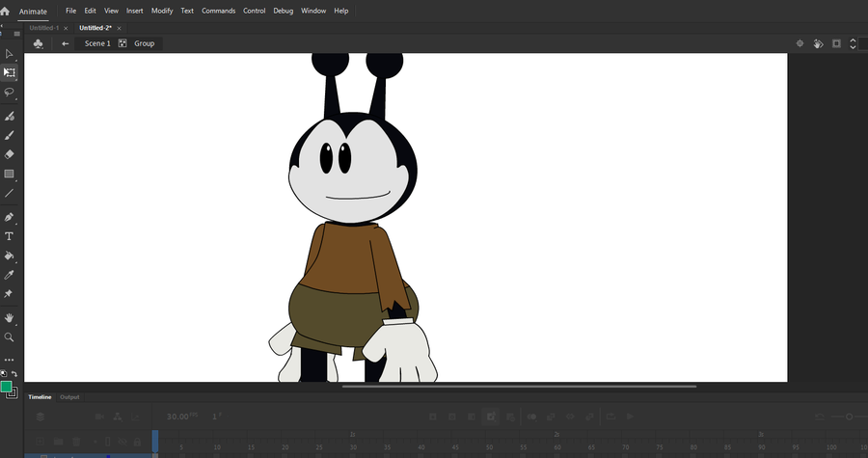Select the Selection arrow tool
The width and height of the screenshot is (868, 458).
point(9,54)
